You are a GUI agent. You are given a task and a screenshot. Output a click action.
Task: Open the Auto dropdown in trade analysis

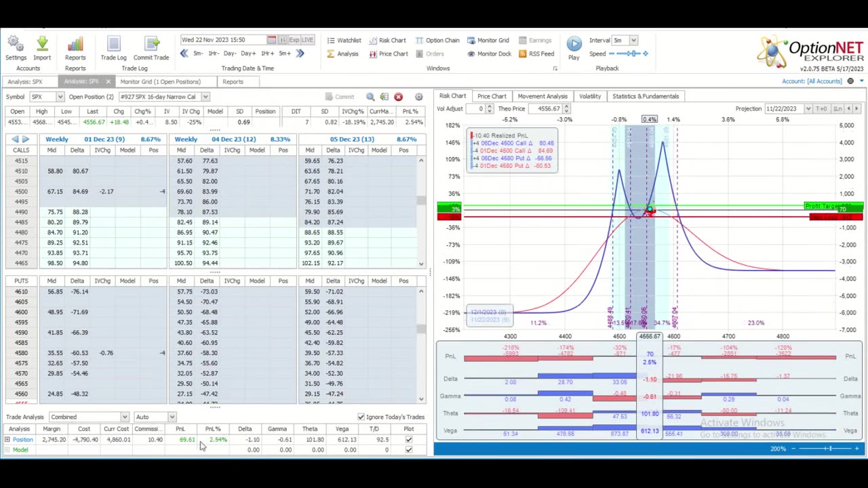pos(172,417)
